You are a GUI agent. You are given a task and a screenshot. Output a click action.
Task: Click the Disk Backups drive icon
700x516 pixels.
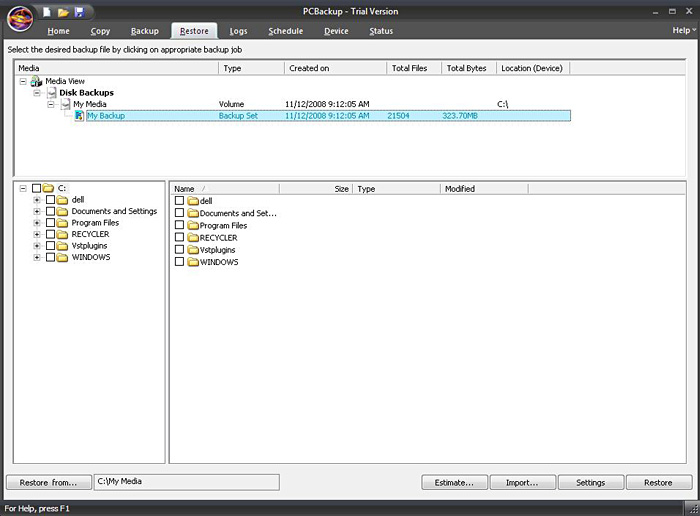click(51, 93)
